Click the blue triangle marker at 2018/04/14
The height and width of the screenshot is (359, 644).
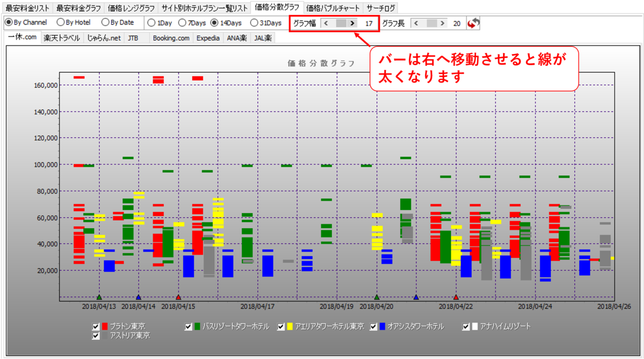coord(138,297)
